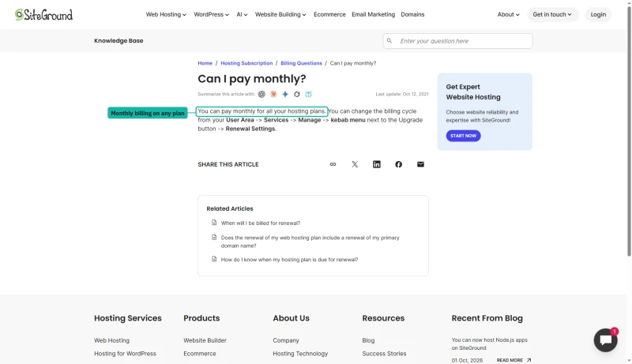This screenshot has height=364, width=632.
Task: Click the Login button
Action: point(598,14)
